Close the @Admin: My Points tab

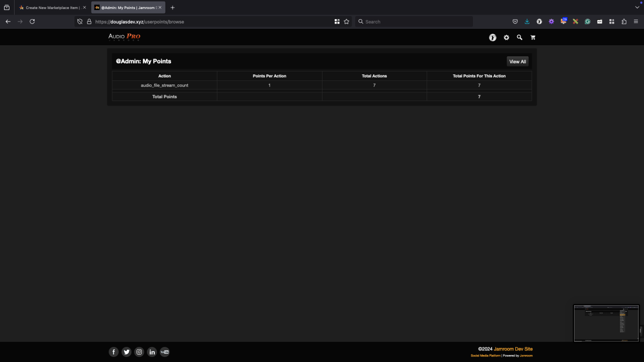[x=160, y=8]
